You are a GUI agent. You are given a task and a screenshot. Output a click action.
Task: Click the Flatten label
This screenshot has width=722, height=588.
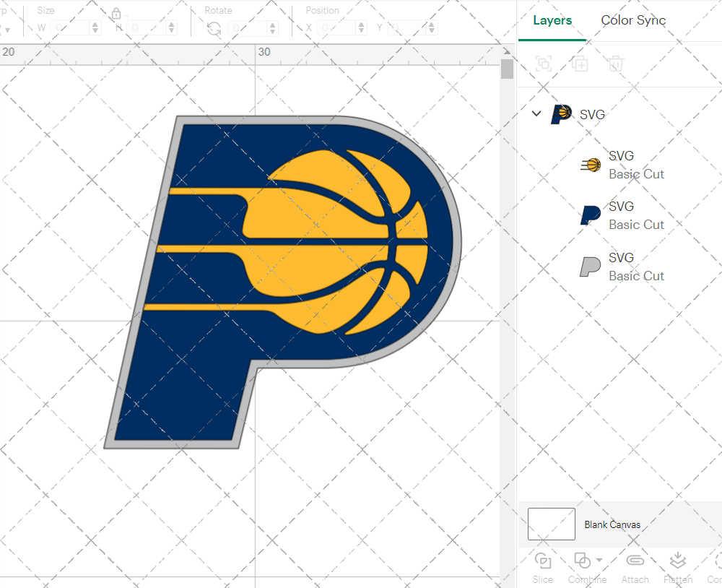[678, 580]
